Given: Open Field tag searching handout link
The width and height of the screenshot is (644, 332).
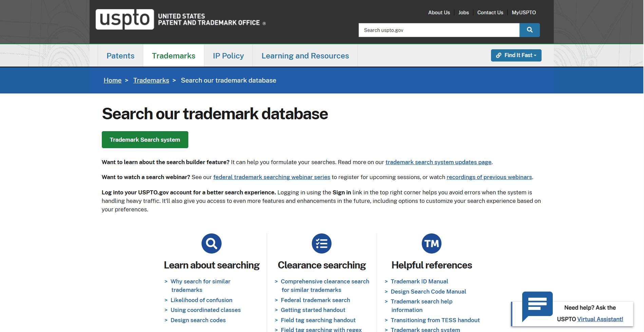Looking at the screenshot, I should click(x=318, y=320).
